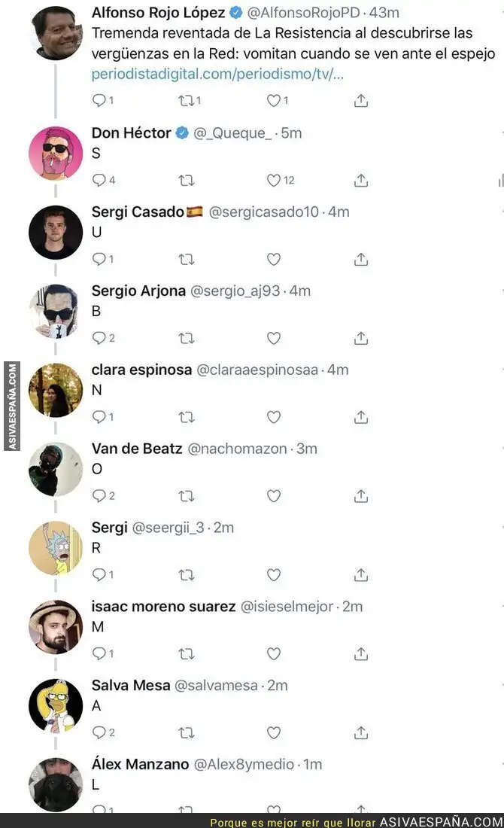Share Don Héctor's tweet

pos(361,180)
